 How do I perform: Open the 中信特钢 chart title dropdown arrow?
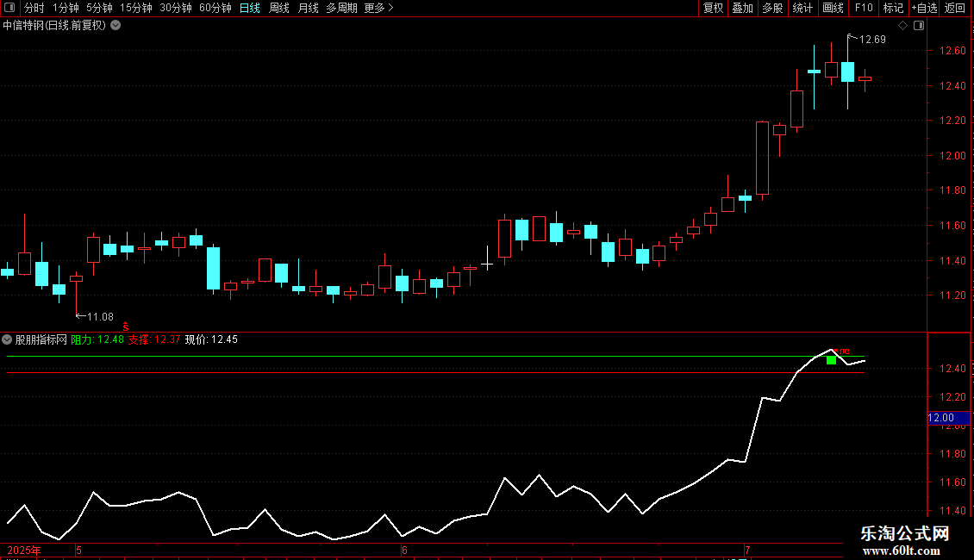tap(116, 26)
